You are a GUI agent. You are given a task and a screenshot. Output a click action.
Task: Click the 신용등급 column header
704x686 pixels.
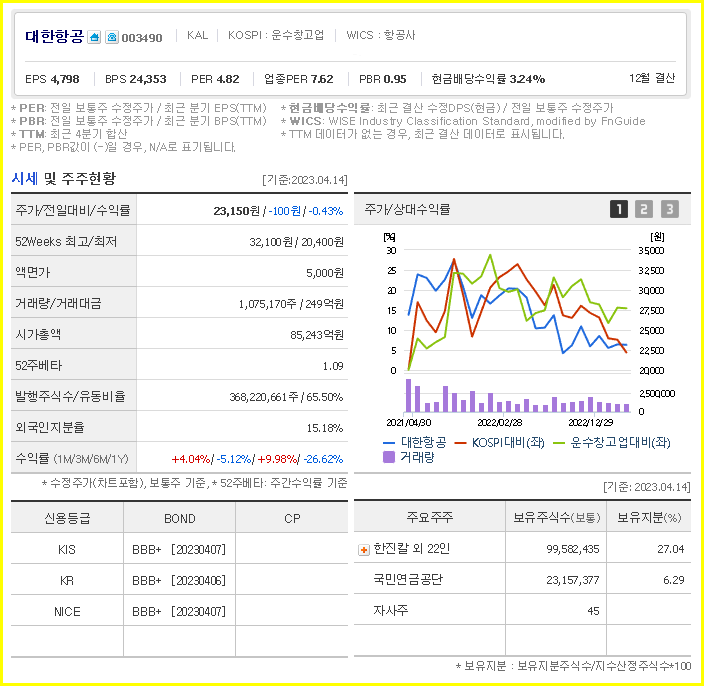coord(67,518)
